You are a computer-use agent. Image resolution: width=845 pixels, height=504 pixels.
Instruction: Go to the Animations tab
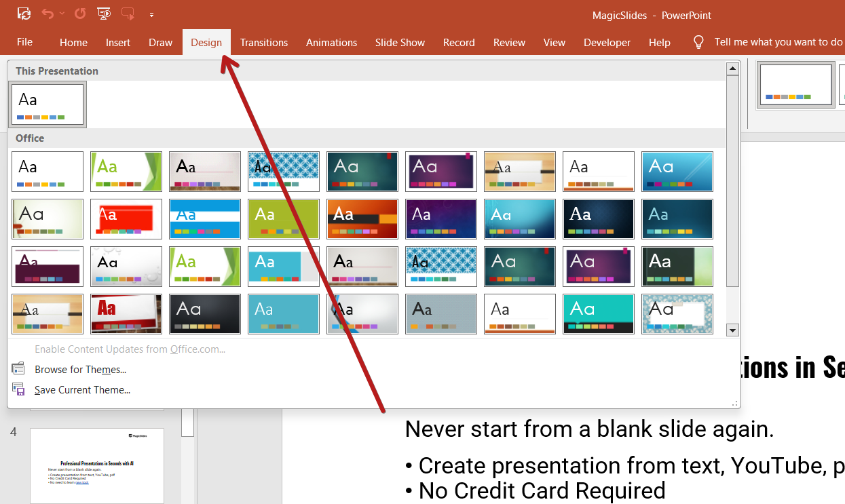pos(332,42)
